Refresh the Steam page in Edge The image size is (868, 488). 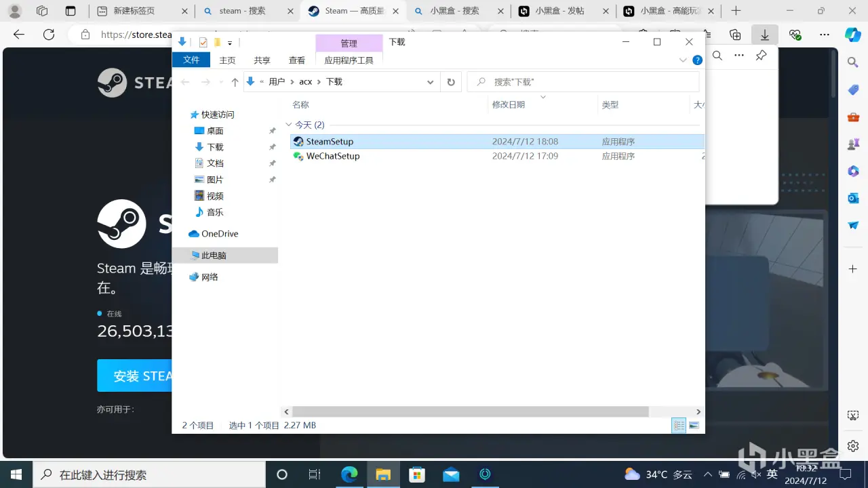(49, 35)
